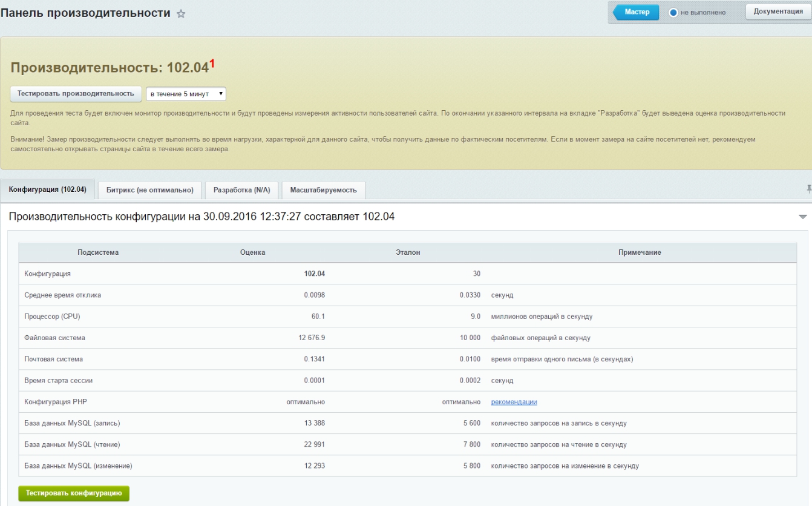
Task: Click the Подсистема column header
Action: coord(98,252)
